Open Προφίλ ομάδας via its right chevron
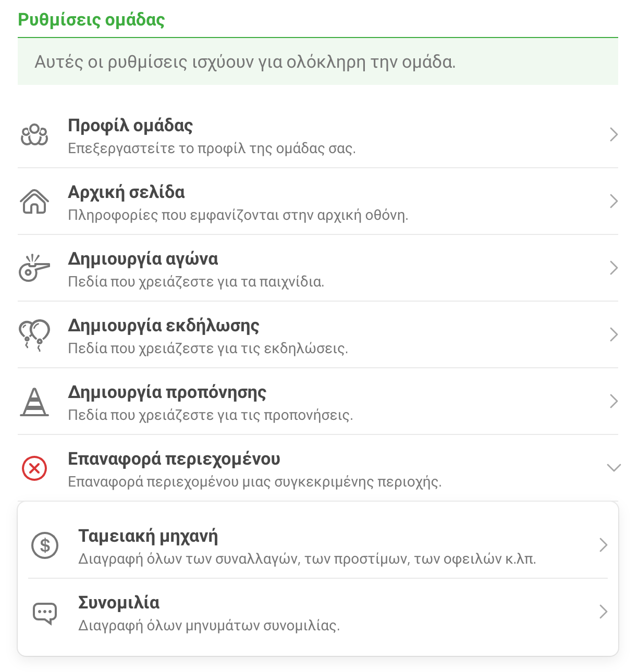This screenshot has width=638, height=672. pyautogui.click(x=614, y=134)
